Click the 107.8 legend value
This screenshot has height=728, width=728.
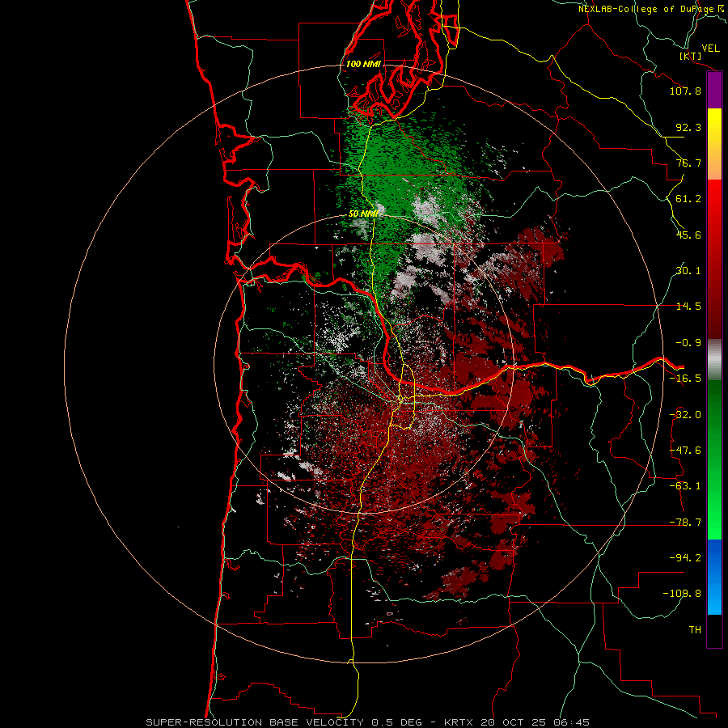(685, 91)
